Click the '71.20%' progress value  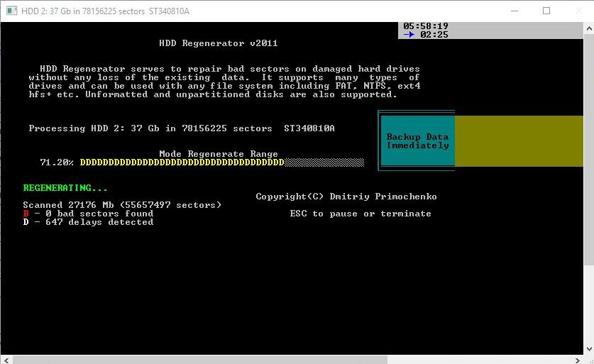(x=57, y=162)
